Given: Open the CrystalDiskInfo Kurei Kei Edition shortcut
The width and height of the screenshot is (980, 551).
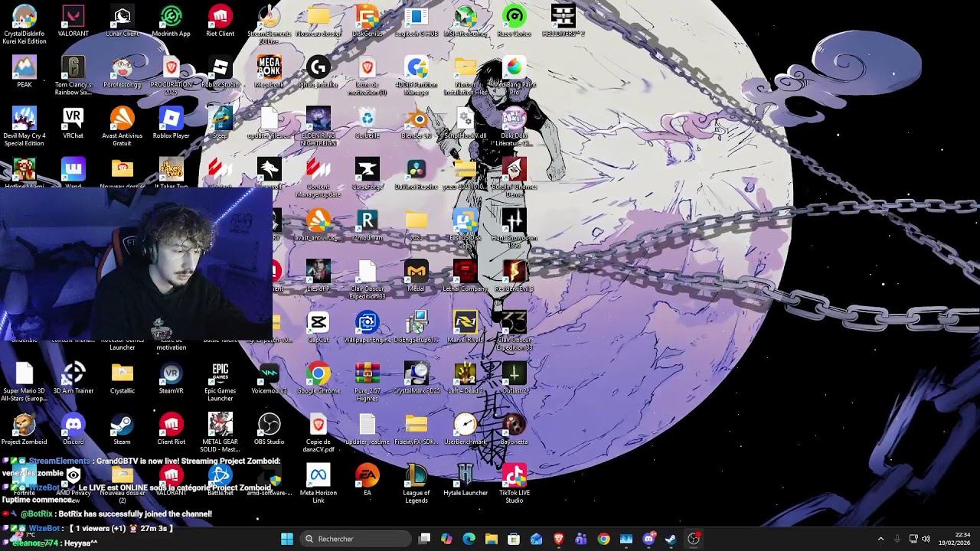Looking at the screenshot, I should coord(24,24).
